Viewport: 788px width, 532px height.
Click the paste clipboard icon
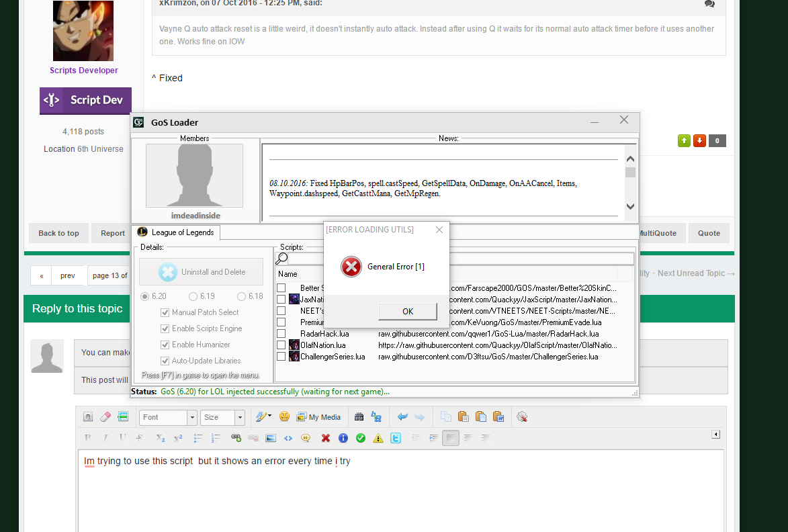point(464,416)
